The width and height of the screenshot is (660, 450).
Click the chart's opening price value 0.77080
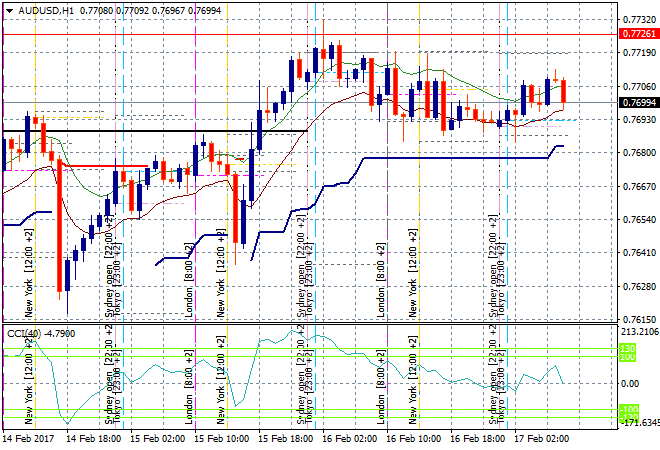[96, 11]
